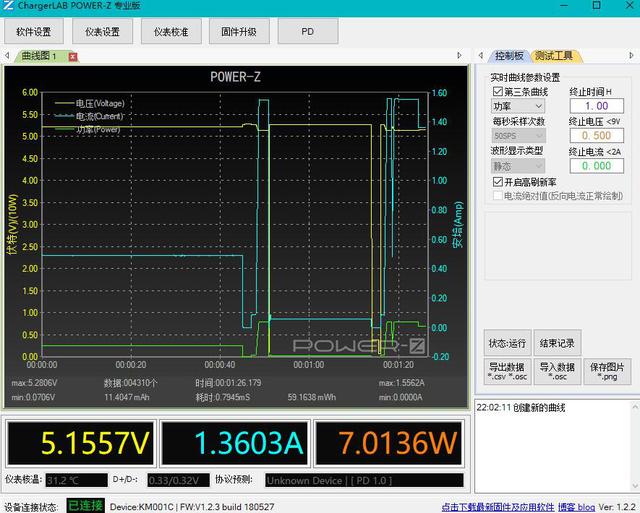Open the 软件设置 software settings button
The image size is (640, 513).
click(34, 31)
